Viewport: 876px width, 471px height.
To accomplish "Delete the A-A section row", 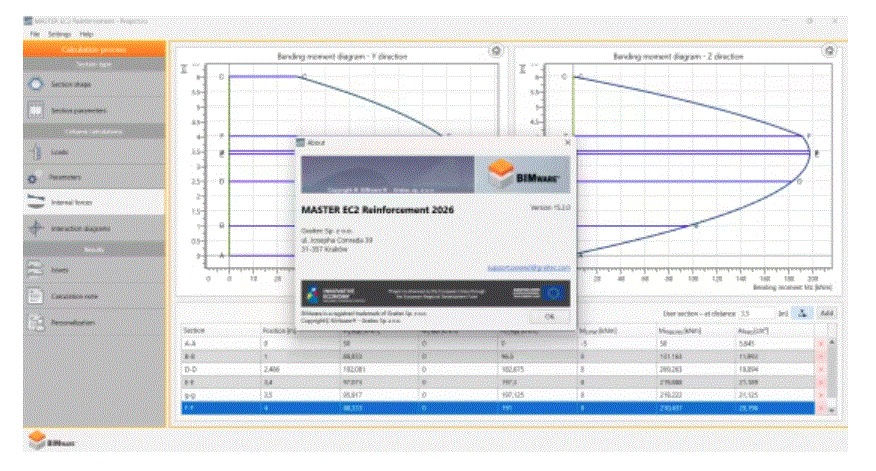I will click(x=821, y=344).
